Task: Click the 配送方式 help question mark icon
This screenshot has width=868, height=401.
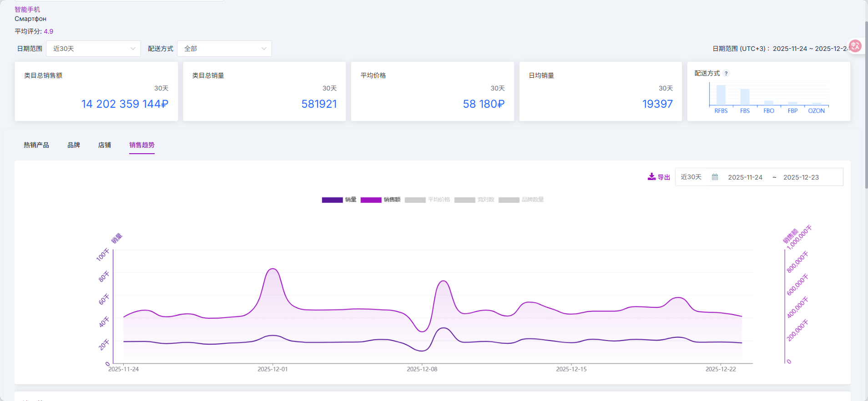Action: tap(726, 74)
